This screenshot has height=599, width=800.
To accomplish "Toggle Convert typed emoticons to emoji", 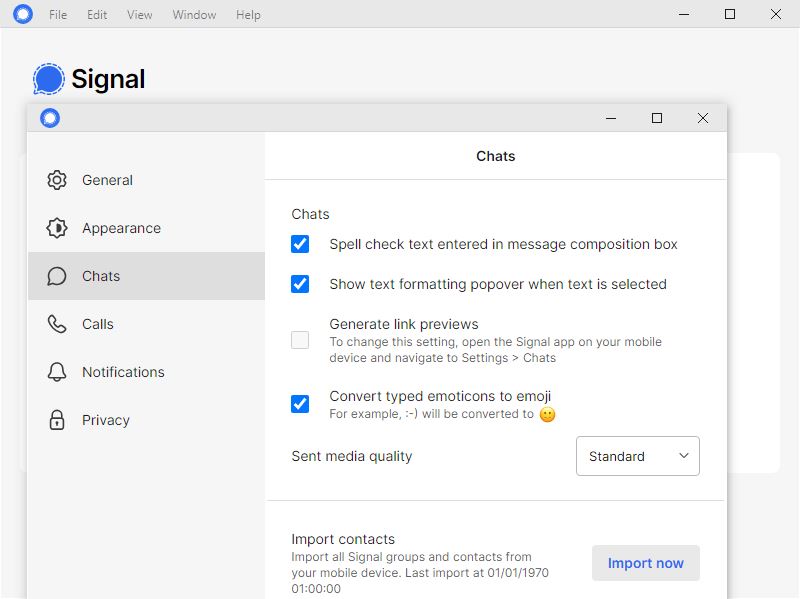I will pos(300,404).
